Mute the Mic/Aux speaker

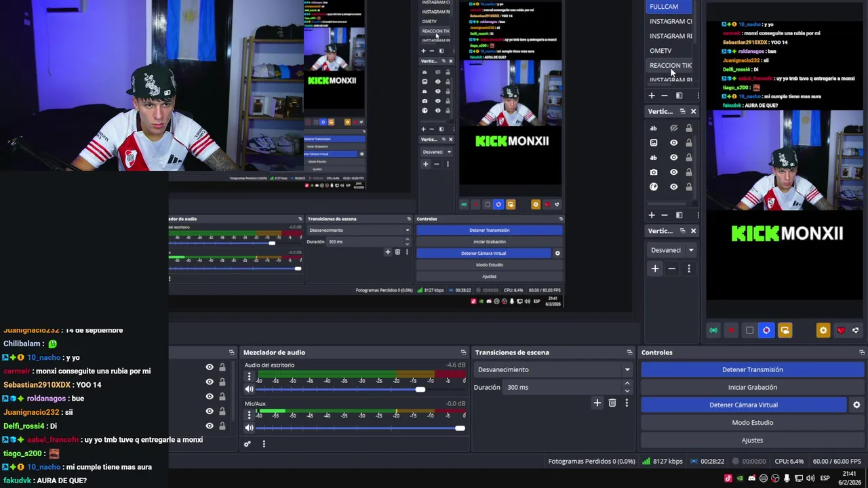249,428
